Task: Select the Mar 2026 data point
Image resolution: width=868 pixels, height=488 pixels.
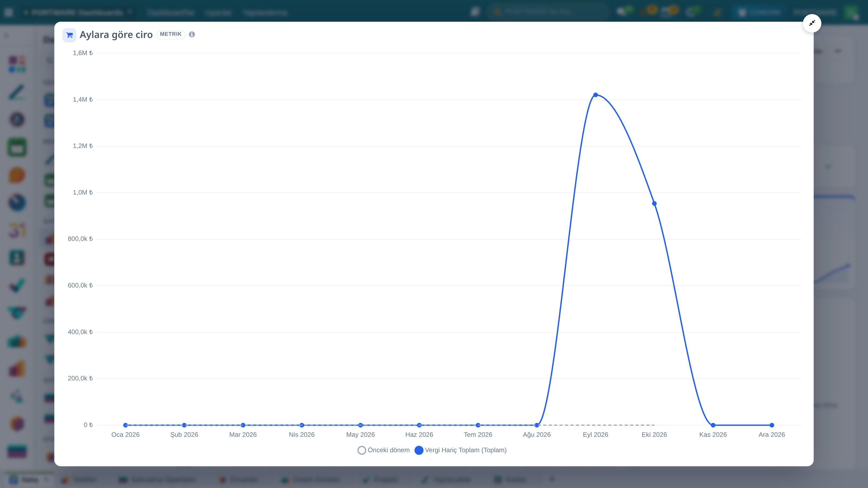Action: tap(243, 425)
